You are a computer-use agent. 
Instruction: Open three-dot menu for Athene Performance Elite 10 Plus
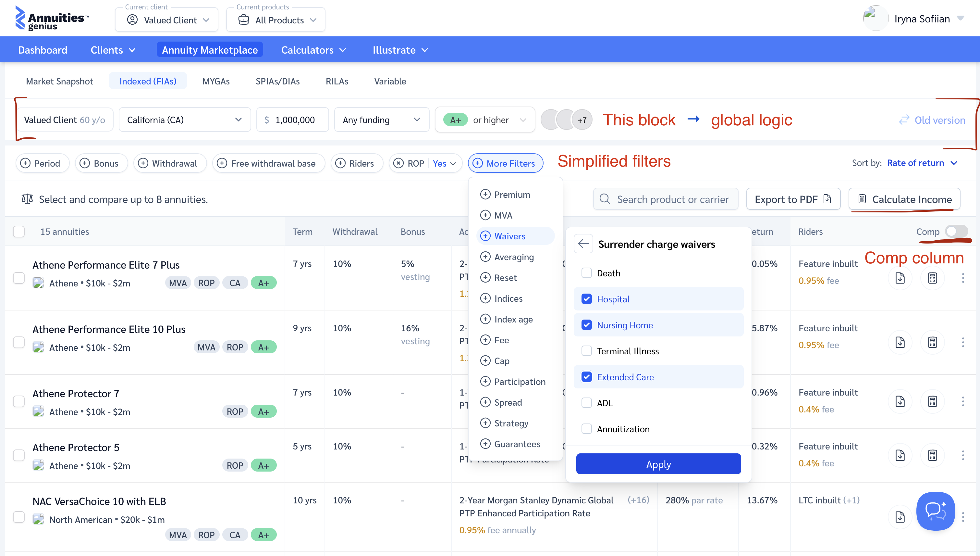[x=963, y=342]
